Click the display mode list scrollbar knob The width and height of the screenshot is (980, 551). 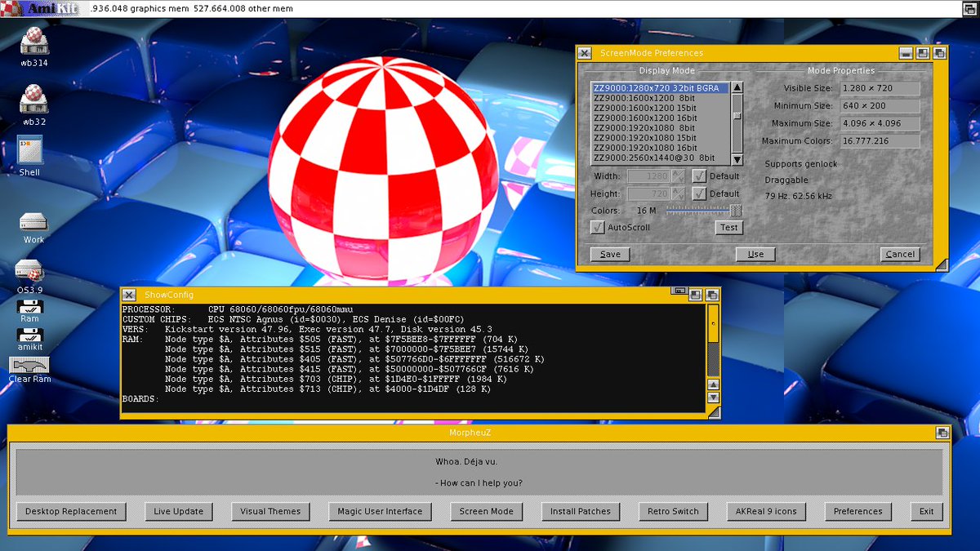tap(737, 116)
